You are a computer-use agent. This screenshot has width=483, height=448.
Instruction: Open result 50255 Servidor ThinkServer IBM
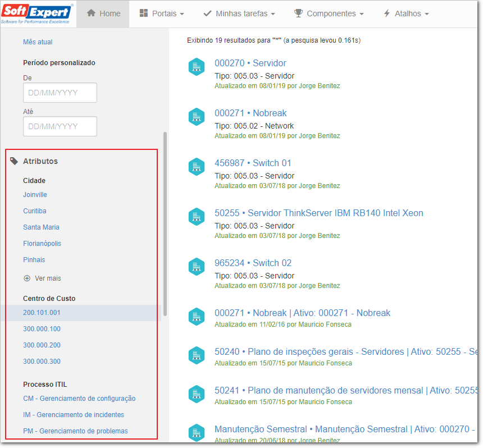[x=319, y=213]
